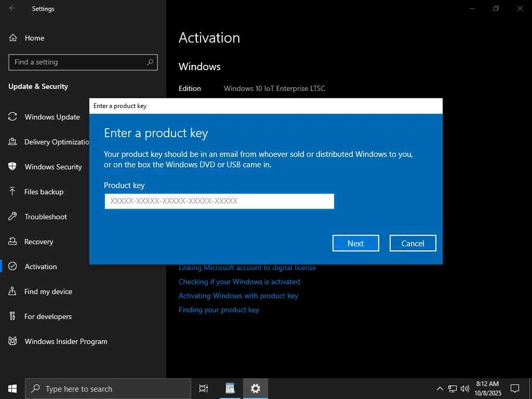This screenshot has height=399, width=532.
Task: Open Find my device settings
Action: click(x=48, y=291)
